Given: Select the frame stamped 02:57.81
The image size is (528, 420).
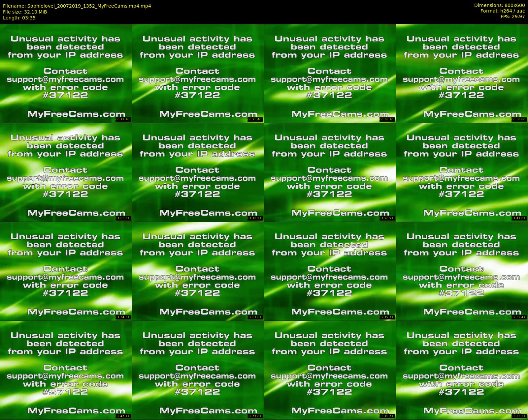Looking at the screenshot, I should pos(198,370).
